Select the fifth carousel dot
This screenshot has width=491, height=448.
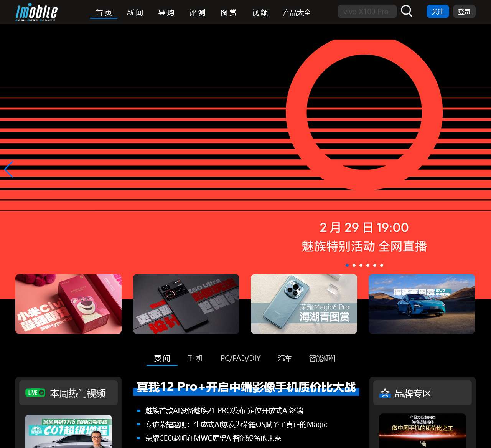(375, 265)
